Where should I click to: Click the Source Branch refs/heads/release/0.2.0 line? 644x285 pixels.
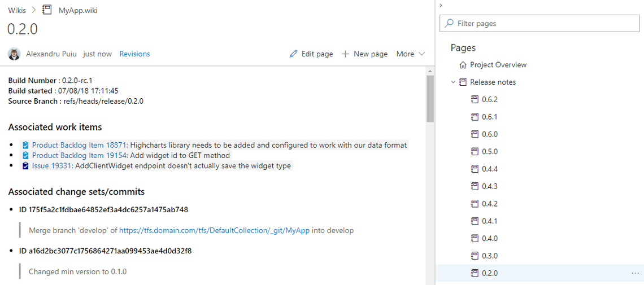(76, 101)
